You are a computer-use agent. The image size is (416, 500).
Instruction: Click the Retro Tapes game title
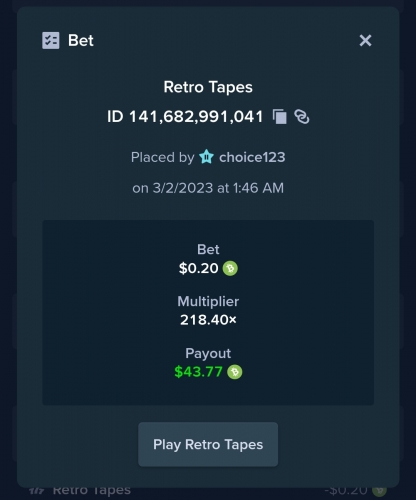click(208, 87)
